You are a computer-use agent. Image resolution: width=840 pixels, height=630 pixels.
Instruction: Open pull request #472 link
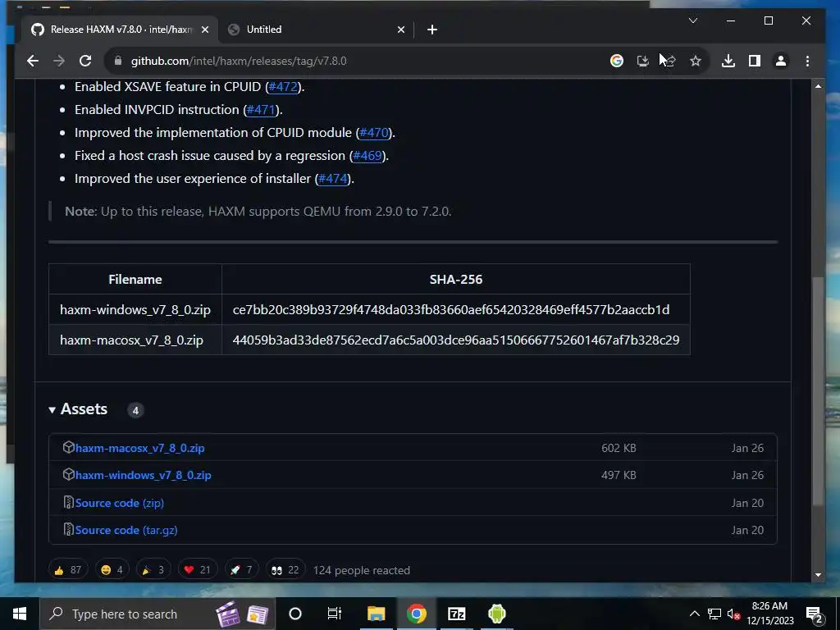point(283,87)
